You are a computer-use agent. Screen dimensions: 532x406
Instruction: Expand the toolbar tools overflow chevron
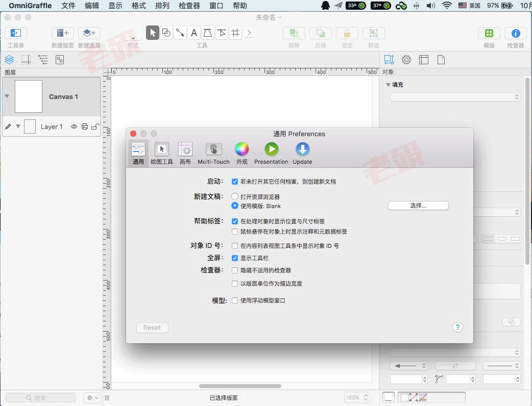pos(249,33)
